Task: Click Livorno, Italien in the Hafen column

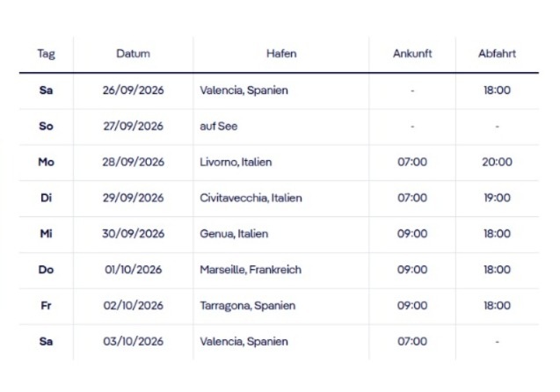Action: pyautogui.click(x=236, y=162)
